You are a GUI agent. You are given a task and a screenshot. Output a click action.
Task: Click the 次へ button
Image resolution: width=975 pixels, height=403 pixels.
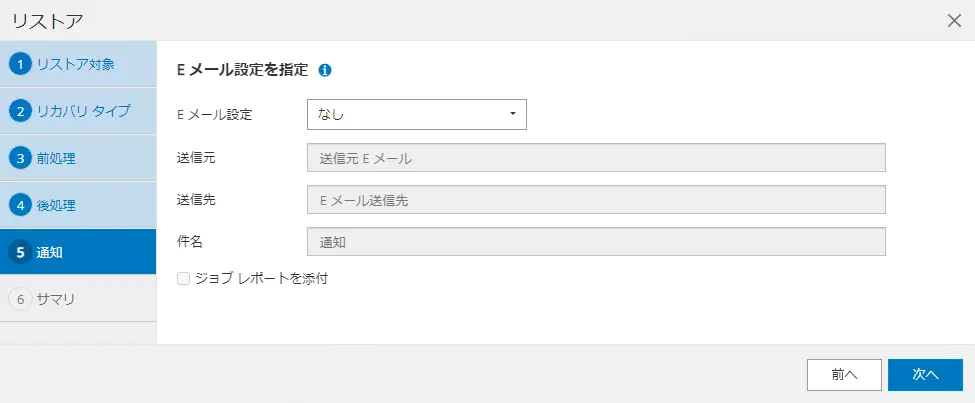(x=925, y=375)
